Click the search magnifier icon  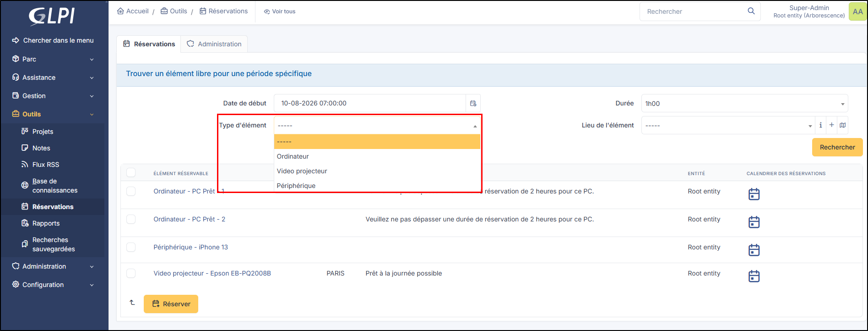point(751,11)
